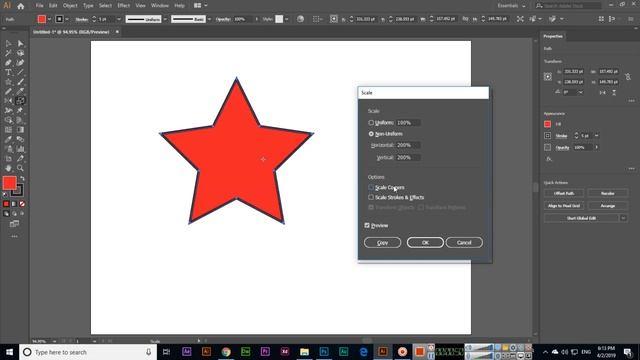Select the Direct Selection tool

pyautogui.click(x=20, y=44)
